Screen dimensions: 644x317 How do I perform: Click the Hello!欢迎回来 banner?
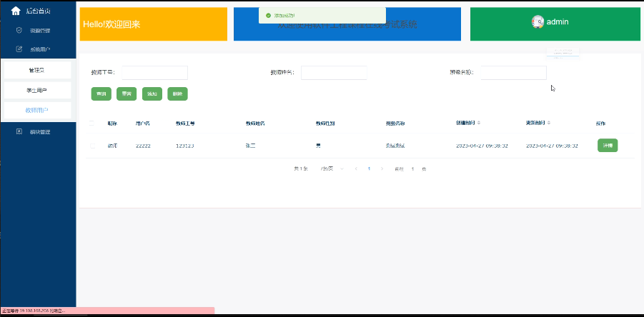tap(153, 24)
